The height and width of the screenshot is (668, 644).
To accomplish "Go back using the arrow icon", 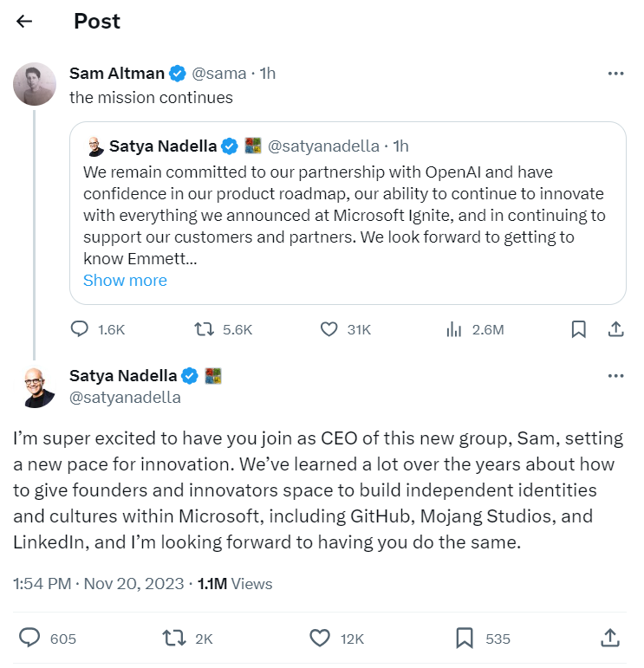I will (x=24, y=21).
